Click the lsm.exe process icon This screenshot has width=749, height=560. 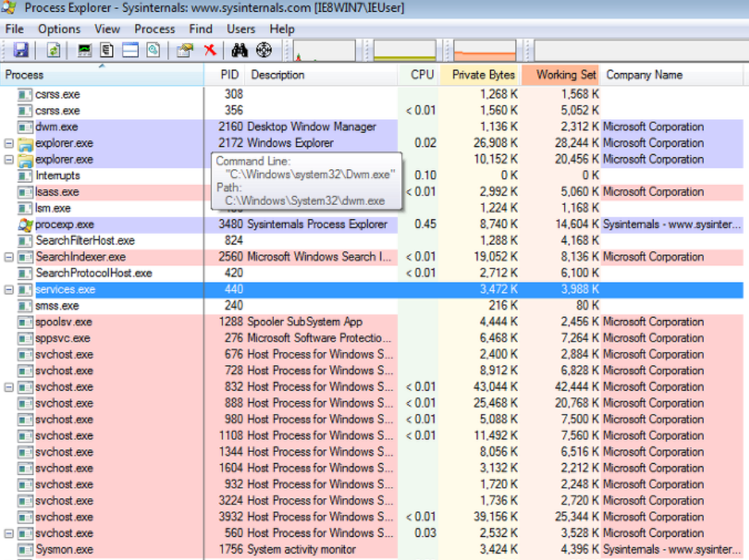(25, 208)
